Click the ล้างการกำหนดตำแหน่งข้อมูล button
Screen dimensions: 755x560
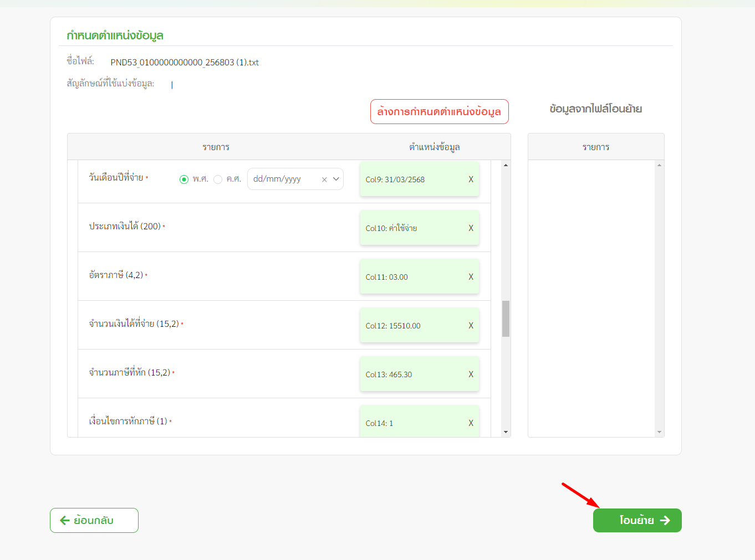pos(439,111)
